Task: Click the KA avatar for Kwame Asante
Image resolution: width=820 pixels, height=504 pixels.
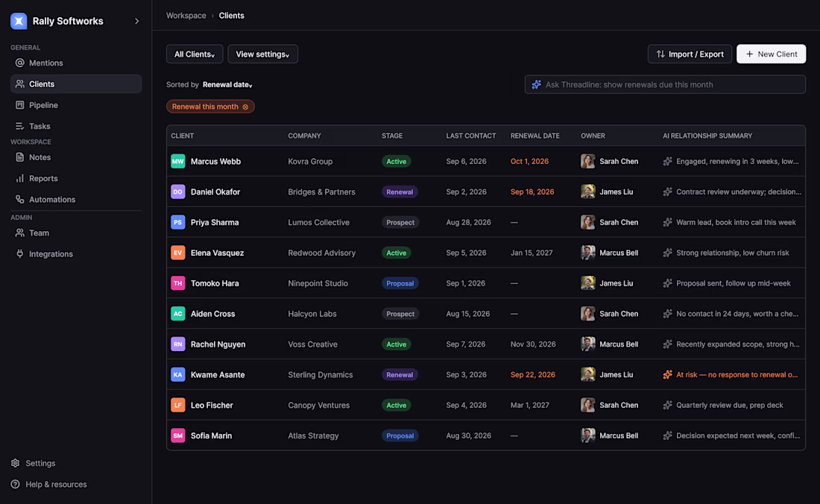Action: (x=178, y=374)
